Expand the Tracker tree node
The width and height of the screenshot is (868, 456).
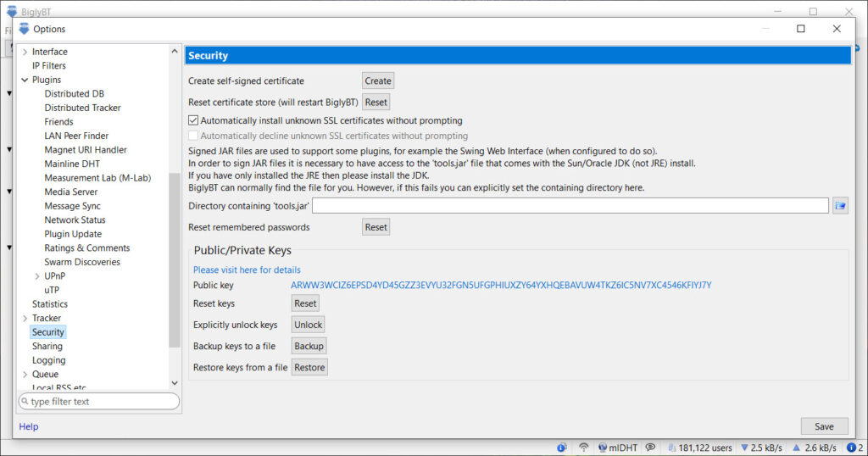(25, 318)
